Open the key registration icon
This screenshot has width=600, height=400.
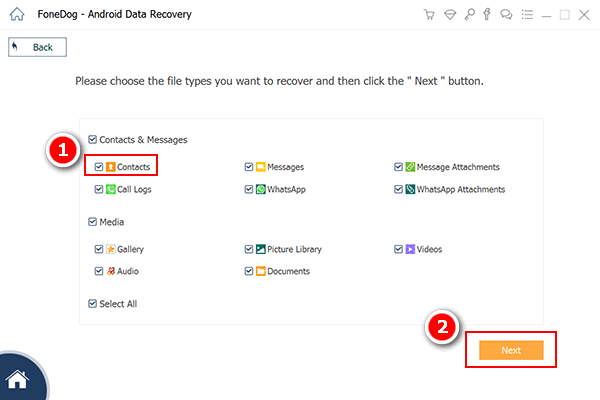pyautogui.click(x=469, y=15)
